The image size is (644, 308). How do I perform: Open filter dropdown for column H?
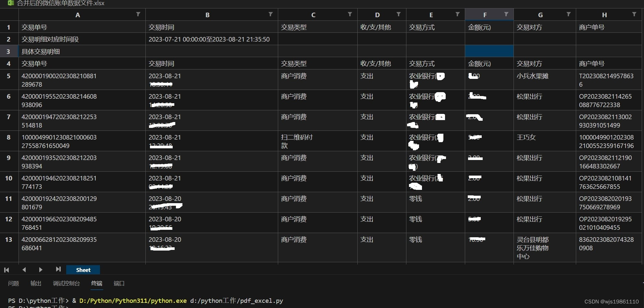(634, 14)
